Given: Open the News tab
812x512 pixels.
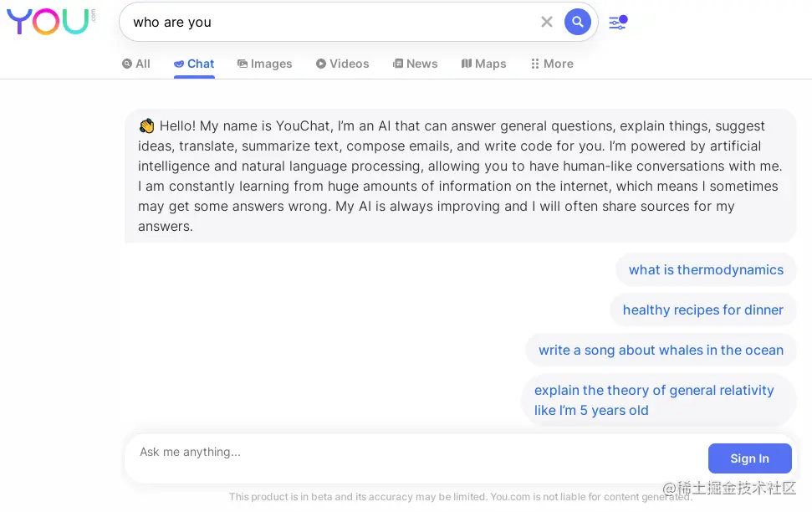Looking at the screenshot, I should tap(416, 64).
